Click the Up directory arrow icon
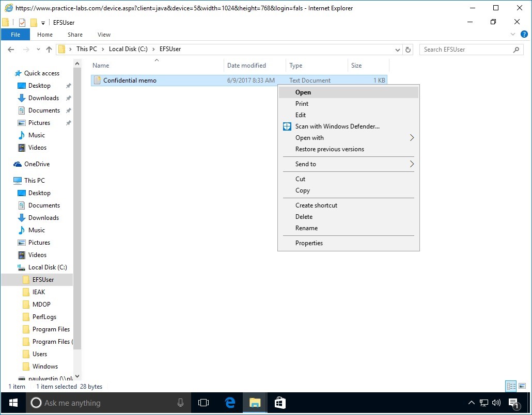The width and height of the screenshot is (532, 415). click(x=49, y=50)
